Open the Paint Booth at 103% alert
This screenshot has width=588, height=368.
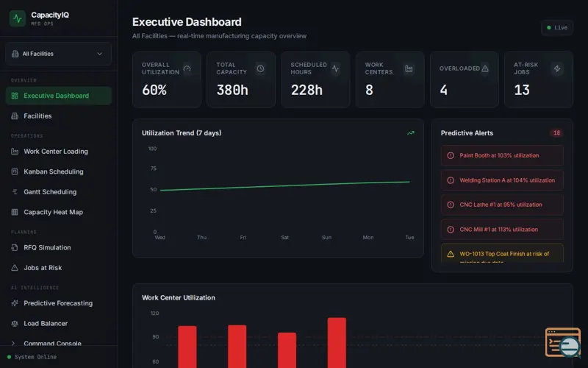click(x=502, y=155)
